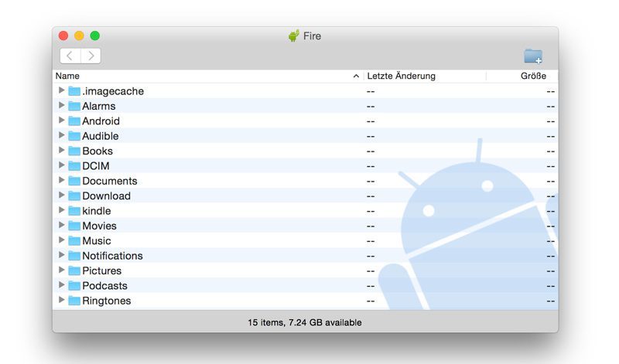This screenshot has height=364, width=619.
Task: Click the Pictures folder icon
Action: 74,271
